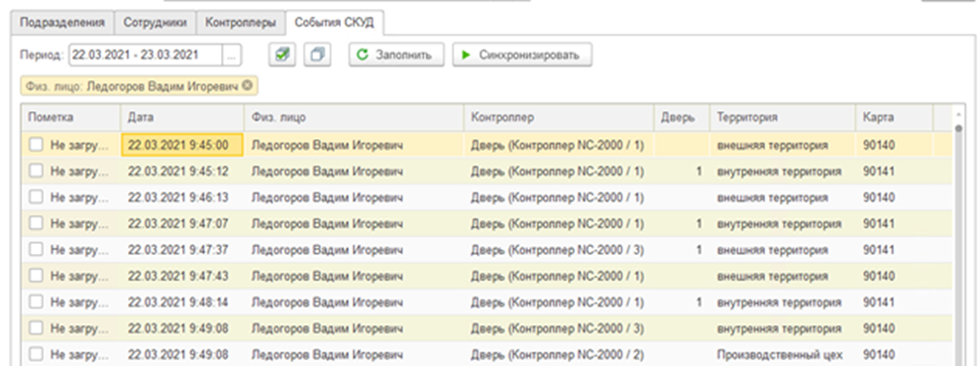
Task: Sort by the Территория column header
Action: (x=783, y=118)
